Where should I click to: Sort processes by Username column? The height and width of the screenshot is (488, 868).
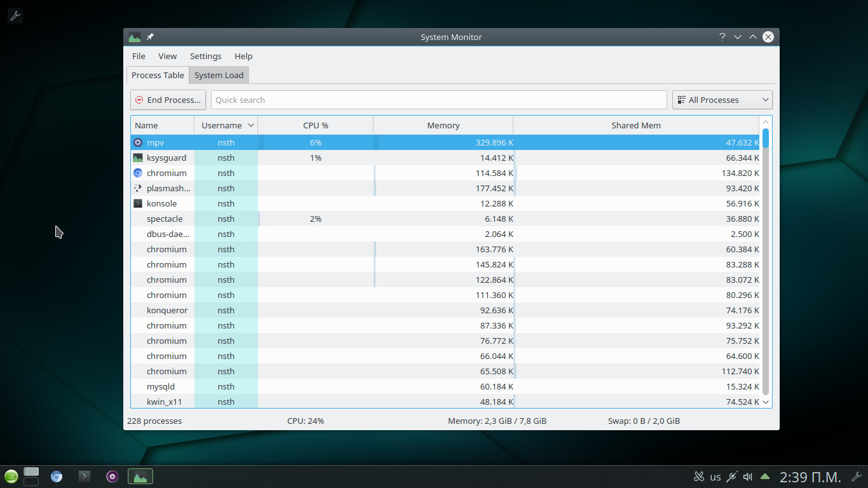point(226,125)
